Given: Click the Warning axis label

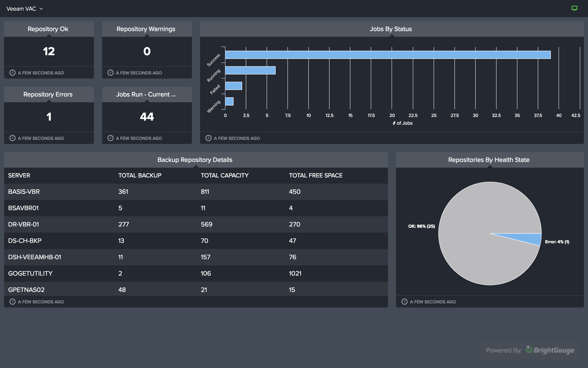Looking at the screenshot, I should 213,106.
